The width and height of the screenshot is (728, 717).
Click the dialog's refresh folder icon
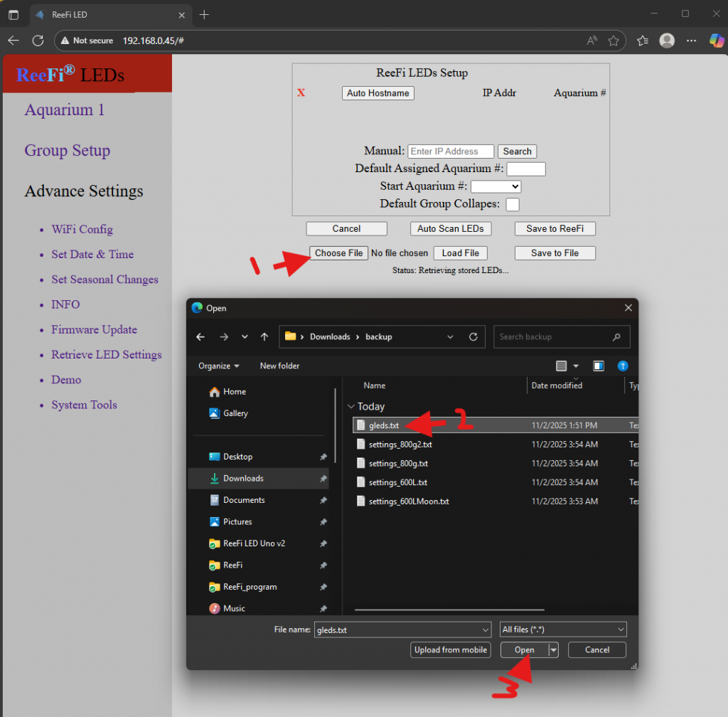pyautogui.click(x=473, y=336)
